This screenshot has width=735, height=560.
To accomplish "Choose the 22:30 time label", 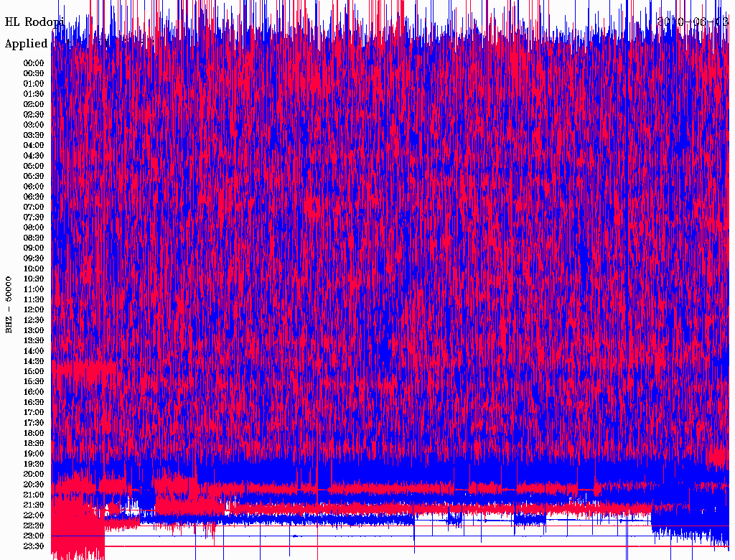I will pyautogui.click(x=34, y=526).
